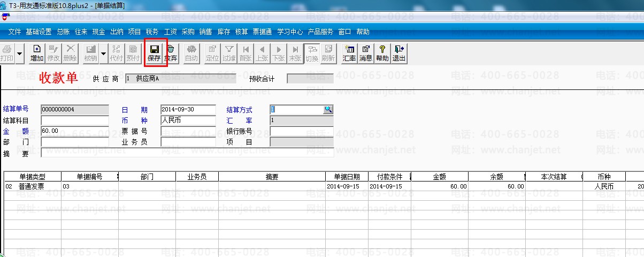Click the 删除 (Delete) toolbar icon
Viewport: 644px width, 257px height.
pyautogui.click(x=70, y=54)
